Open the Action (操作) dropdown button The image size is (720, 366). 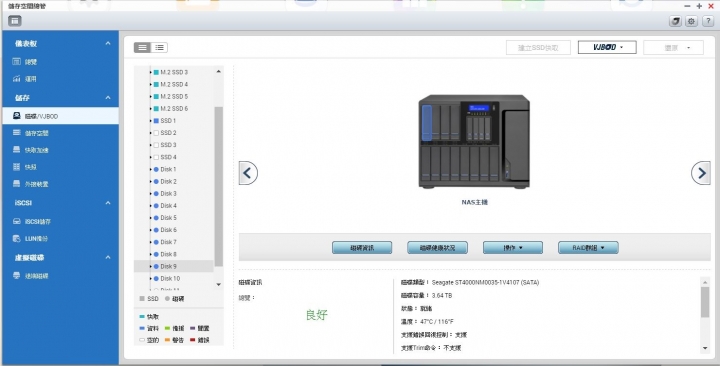click(x=512, y=248)
